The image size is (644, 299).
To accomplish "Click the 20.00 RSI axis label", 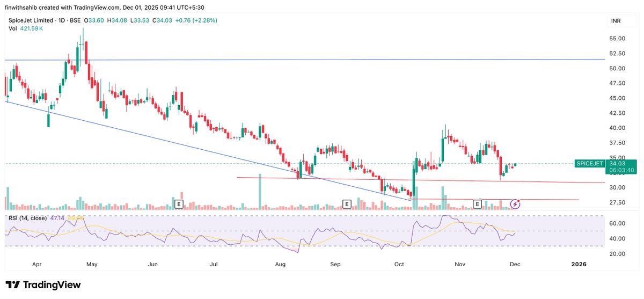I will (617, 253).
